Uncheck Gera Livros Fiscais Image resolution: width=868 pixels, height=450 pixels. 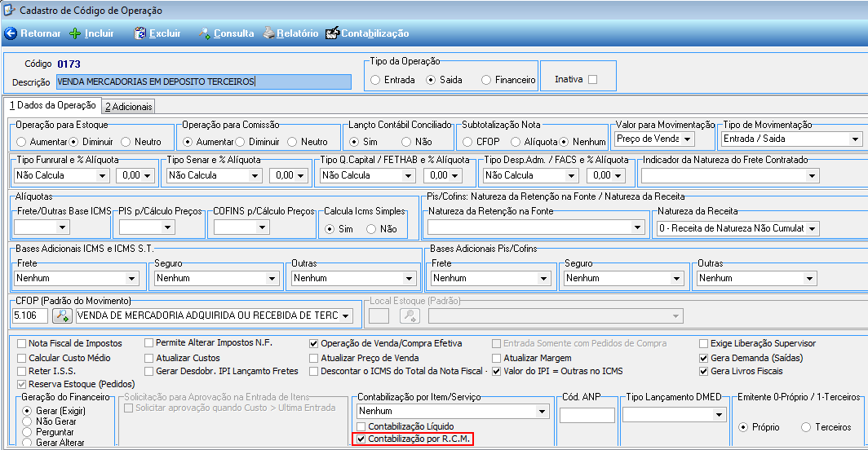(x=703, y=371)
